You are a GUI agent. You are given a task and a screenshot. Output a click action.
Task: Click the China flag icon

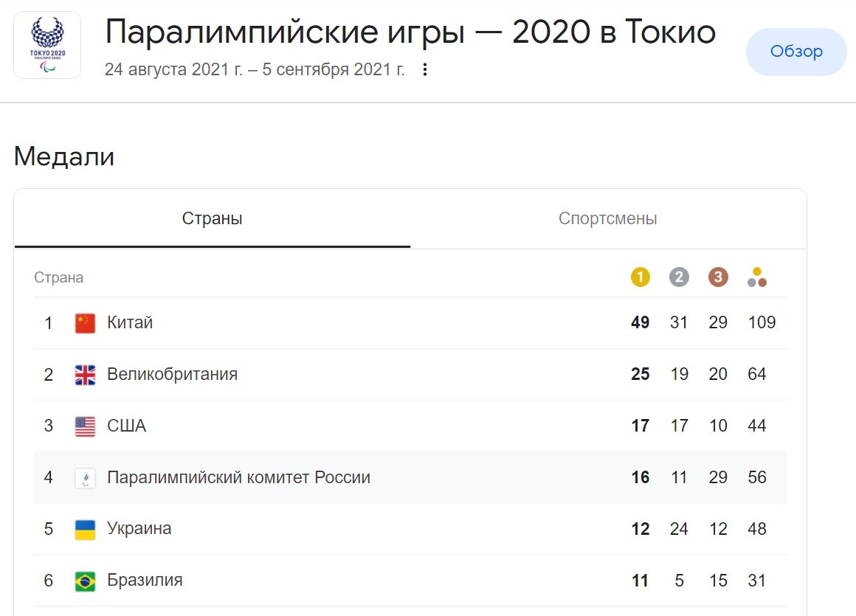(x=86, y=323)
